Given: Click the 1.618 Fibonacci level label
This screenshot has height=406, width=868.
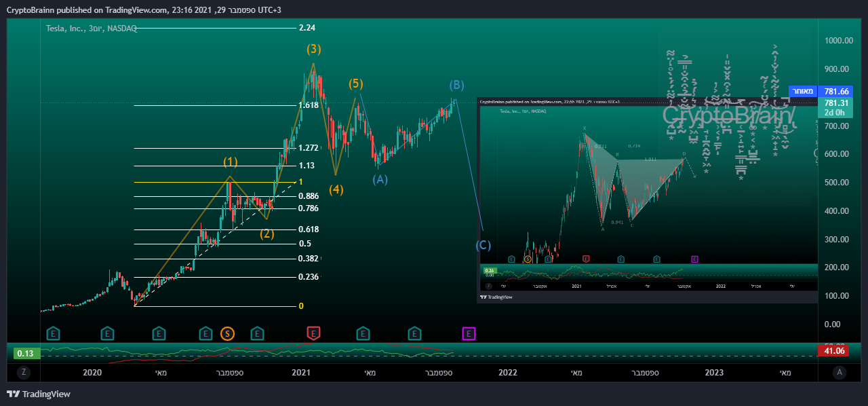Looking at the screenshot, I should click(309, 105).
